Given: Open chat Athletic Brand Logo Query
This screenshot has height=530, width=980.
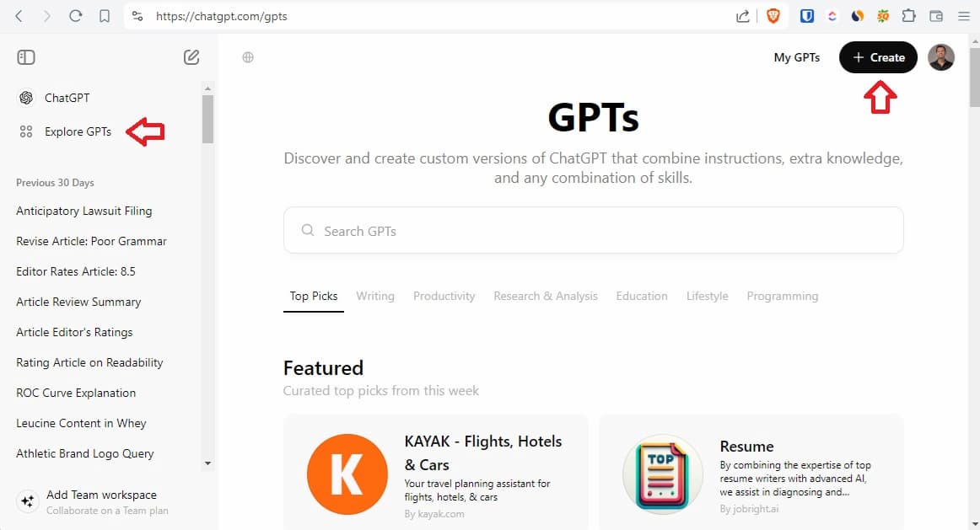Looking at the screenshot, I should pyautogui.click(x=85, y=454).
